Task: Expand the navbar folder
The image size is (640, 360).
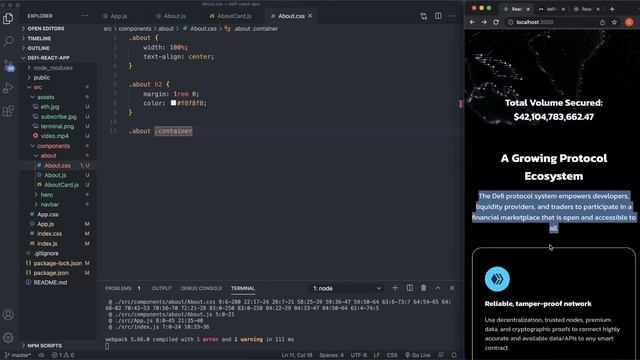Action: point(49,204)
